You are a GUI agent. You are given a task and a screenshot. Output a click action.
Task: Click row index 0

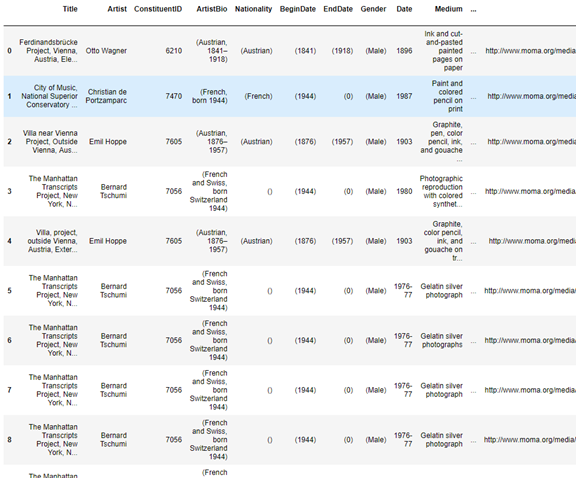(x=10, y=51)
